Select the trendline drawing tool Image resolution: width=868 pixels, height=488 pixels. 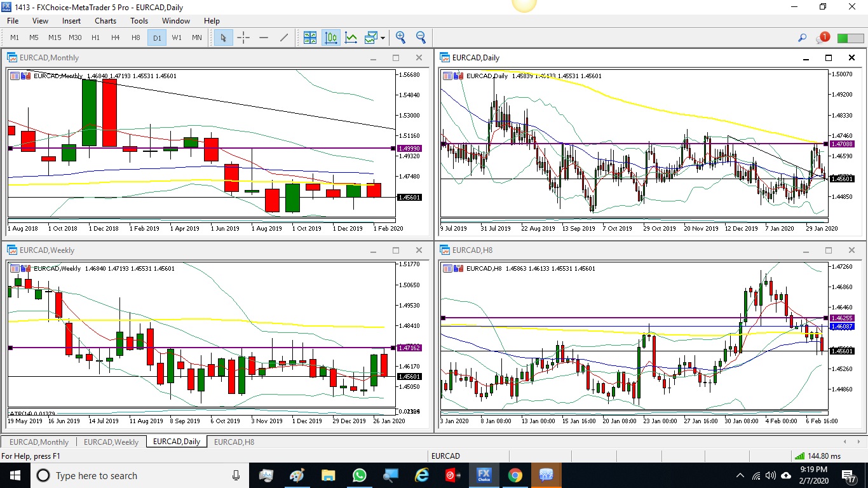[x=284, y=37]
